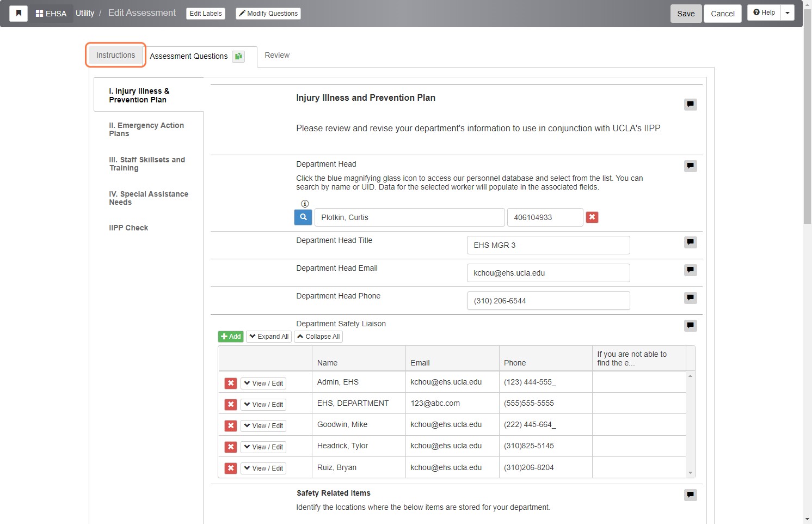
Task: Click the Save button
Action: pos(686,14)
